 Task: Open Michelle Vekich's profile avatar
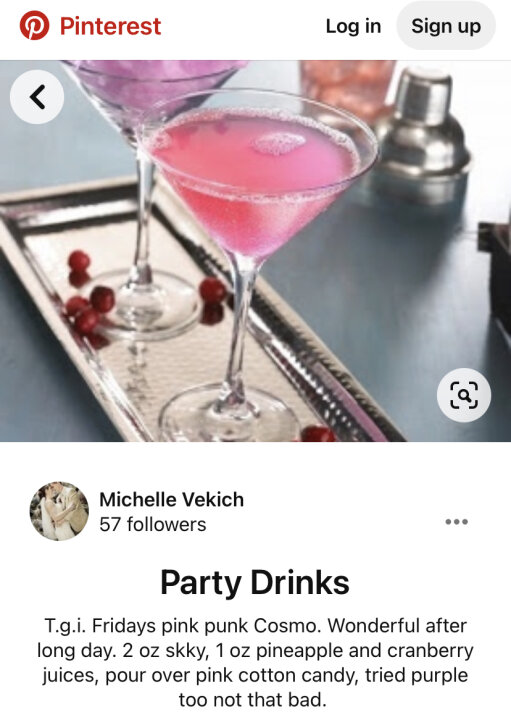[59, 511]
